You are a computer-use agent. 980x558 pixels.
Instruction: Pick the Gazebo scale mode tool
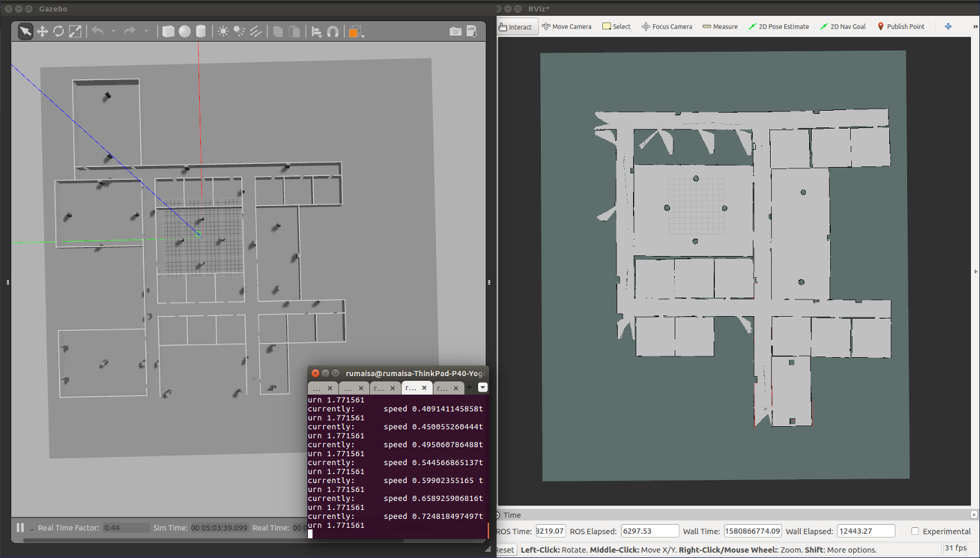click(x=75, y=31)
